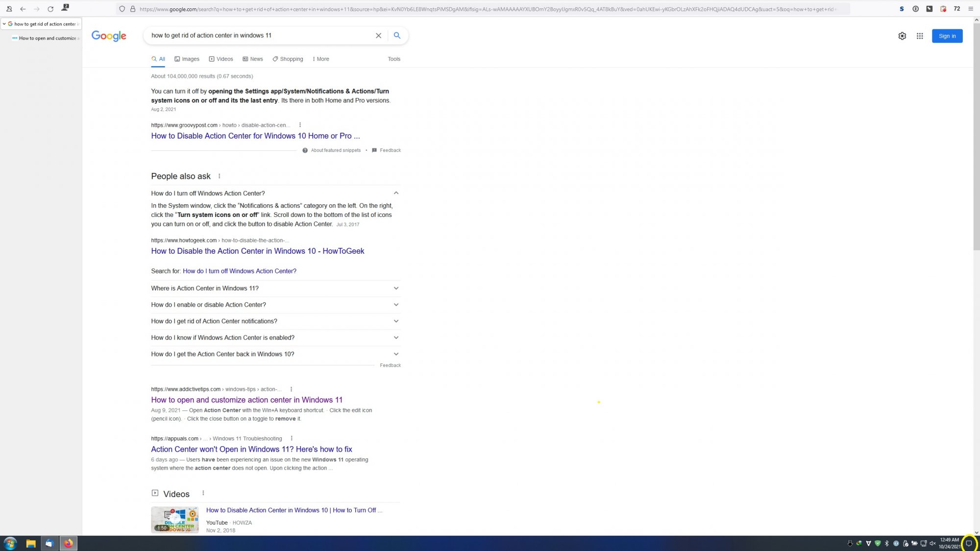The image size is (980, 551).
Task: Click options dots beside People also ask
Action: point(219,176)
